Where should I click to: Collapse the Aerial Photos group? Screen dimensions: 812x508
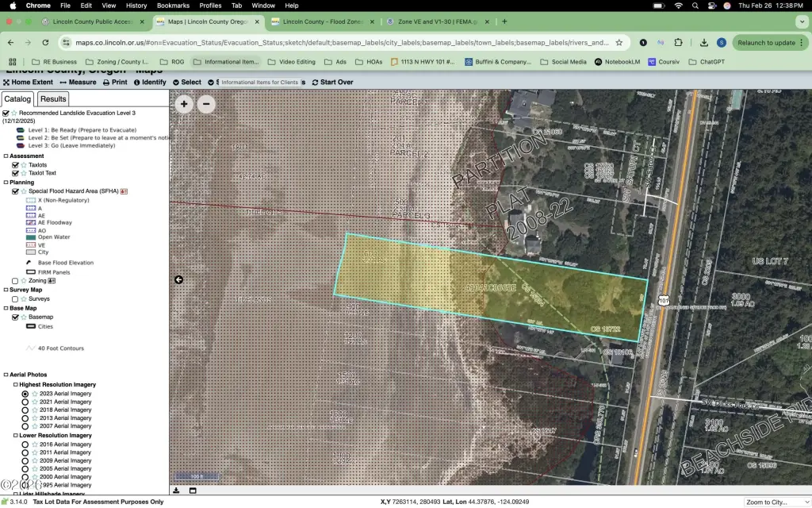6,374
